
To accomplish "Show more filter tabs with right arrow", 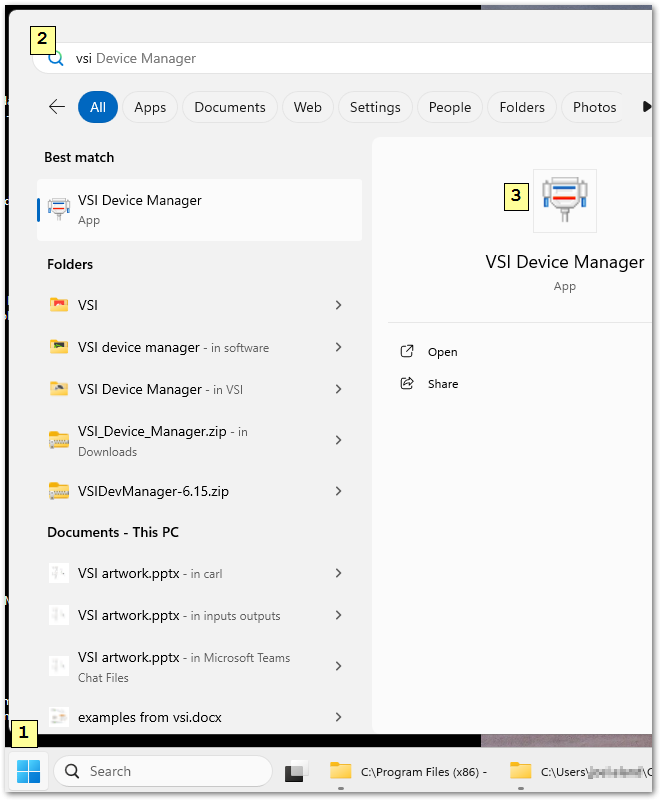I will [646, 107].
